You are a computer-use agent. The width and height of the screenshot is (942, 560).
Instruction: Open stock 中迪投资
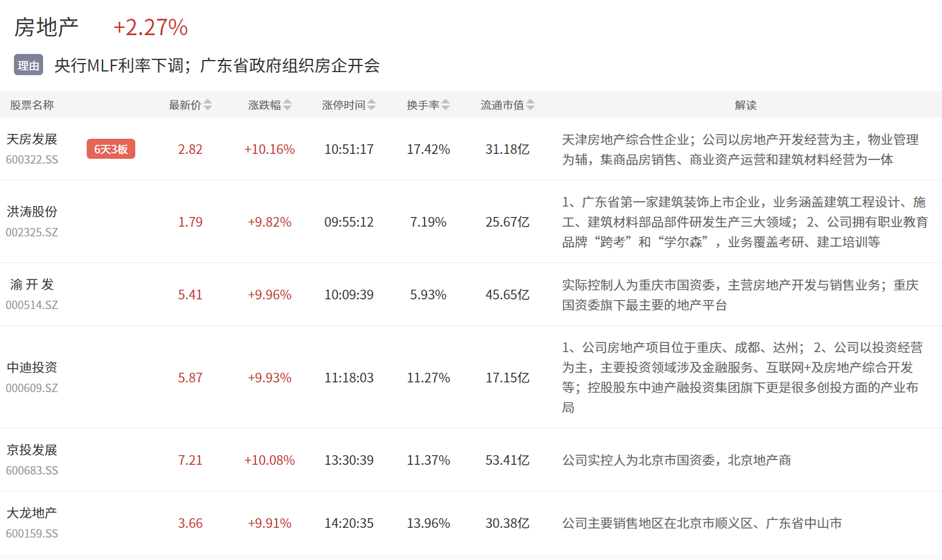[32, 367]
